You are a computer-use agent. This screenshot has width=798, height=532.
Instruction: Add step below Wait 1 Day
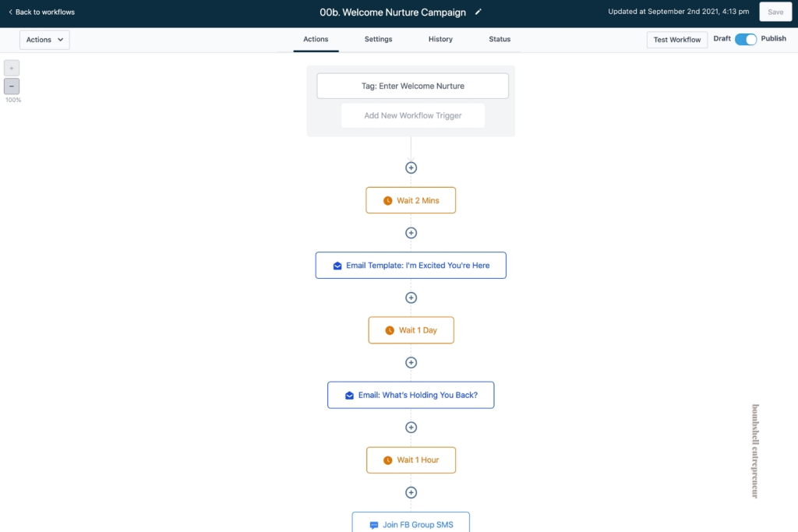tap(411, 363)
